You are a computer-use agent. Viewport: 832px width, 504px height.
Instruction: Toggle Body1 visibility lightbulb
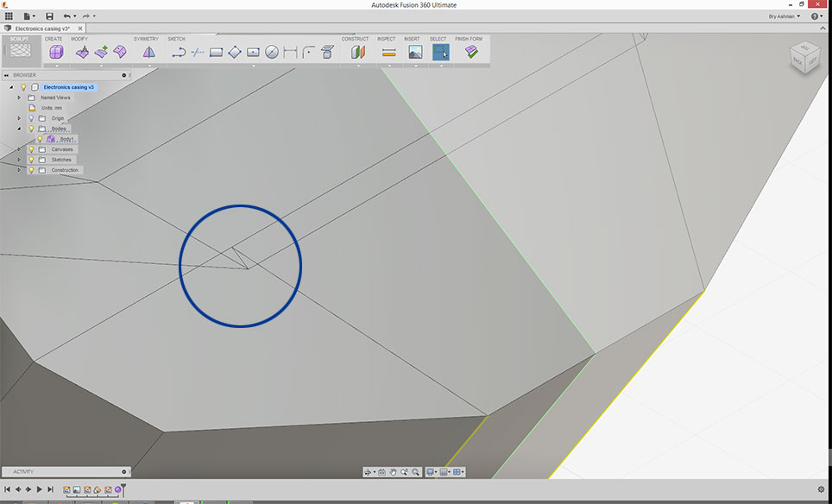[x=40, y=139]
